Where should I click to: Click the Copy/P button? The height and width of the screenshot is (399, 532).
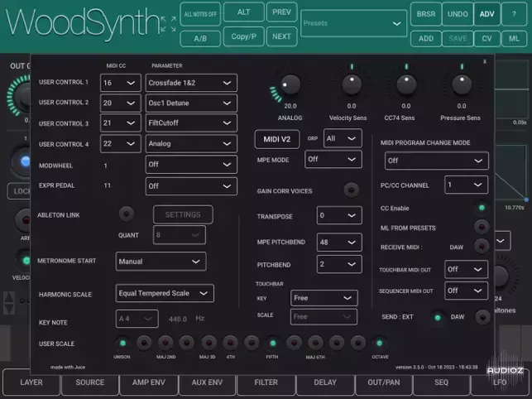pyautogui.click(x=243, y=36)
